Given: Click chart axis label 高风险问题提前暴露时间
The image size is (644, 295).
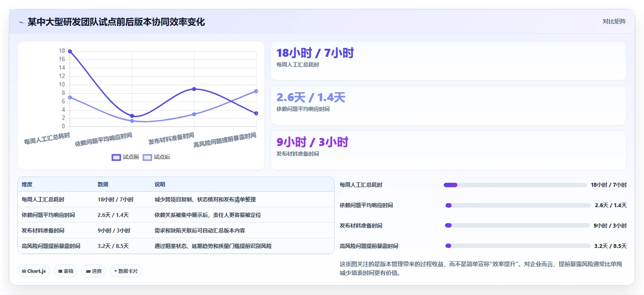Looking at the screenshot, I should tap(225, 140).
